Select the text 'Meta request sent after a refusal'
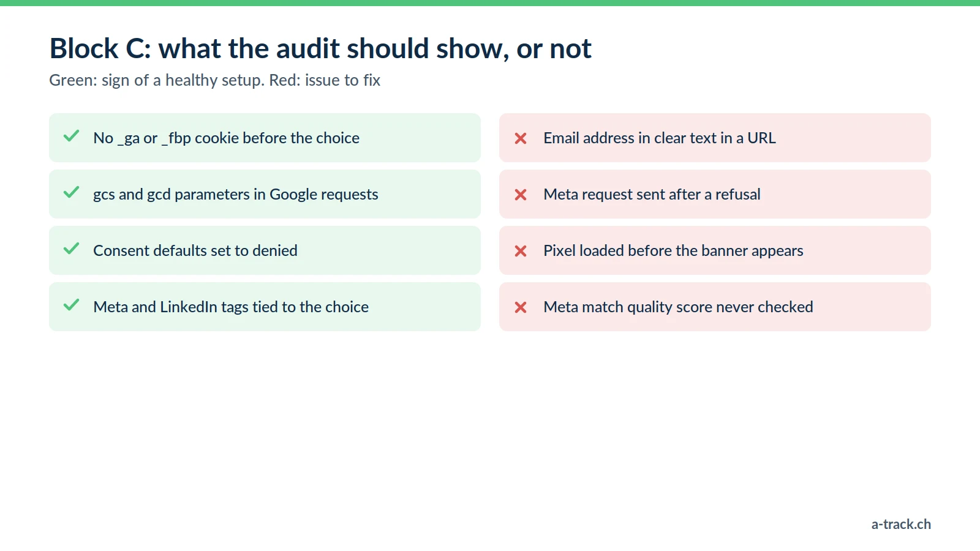Viewport: 980px width, 551px height. pyautogui.click(x=652, y=195)
